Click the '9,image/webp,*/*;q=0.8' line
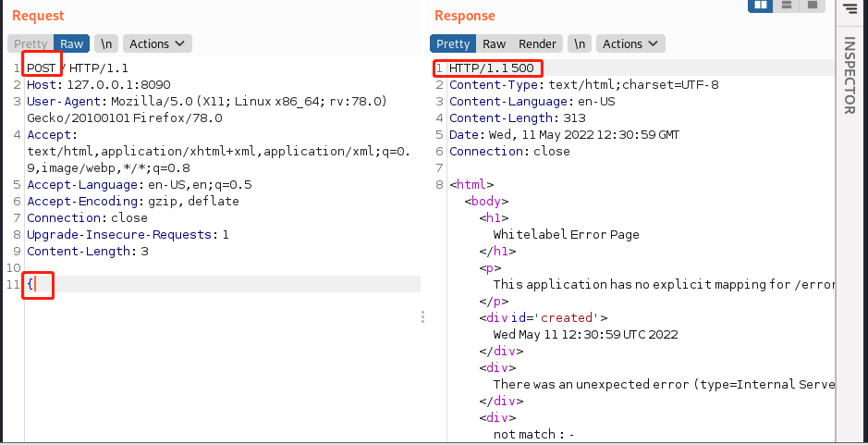Viewport: 868px width, 445px height. [x=108, y=167]
